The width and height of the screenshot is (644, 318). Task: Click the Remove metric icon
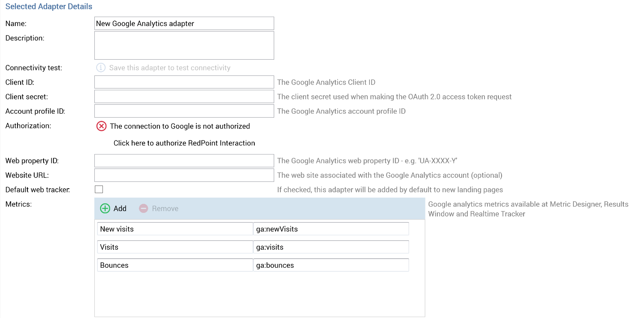(143, 208)
